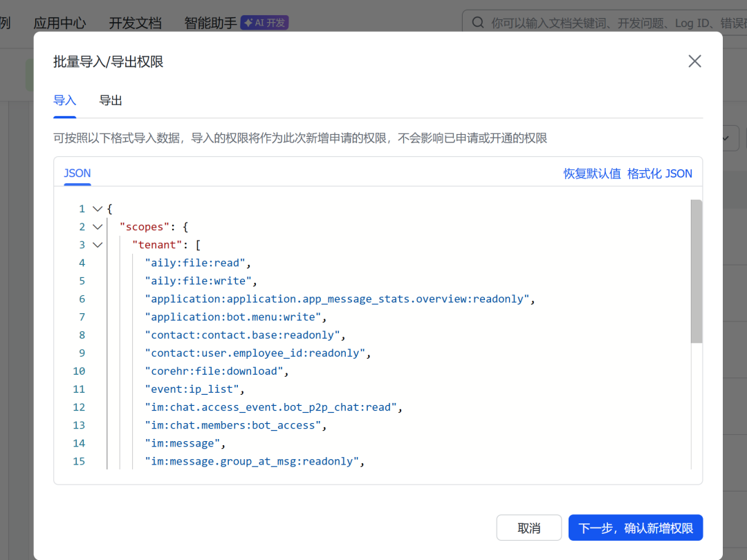Collapse the root JSON object on line 1
The width and height of the screenshot is (747, 560).
click(97, 209)
